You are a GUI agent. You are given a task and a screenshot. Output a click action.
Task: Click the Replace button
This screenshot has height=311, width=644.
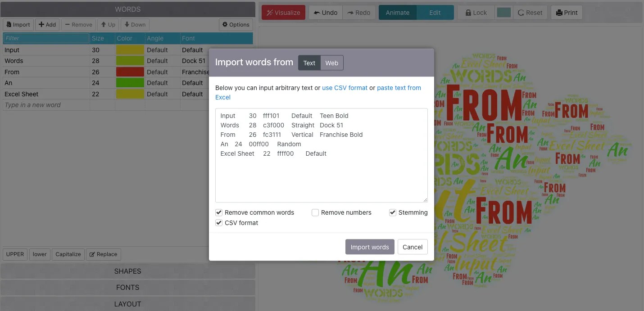click(103, 254)
